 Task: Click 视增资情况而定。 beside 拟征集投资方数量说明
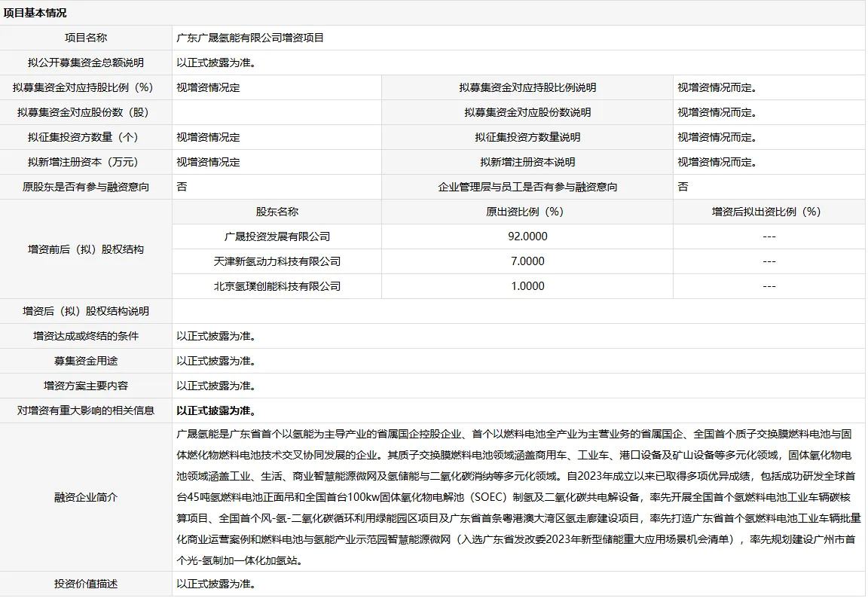pos(717,137)
